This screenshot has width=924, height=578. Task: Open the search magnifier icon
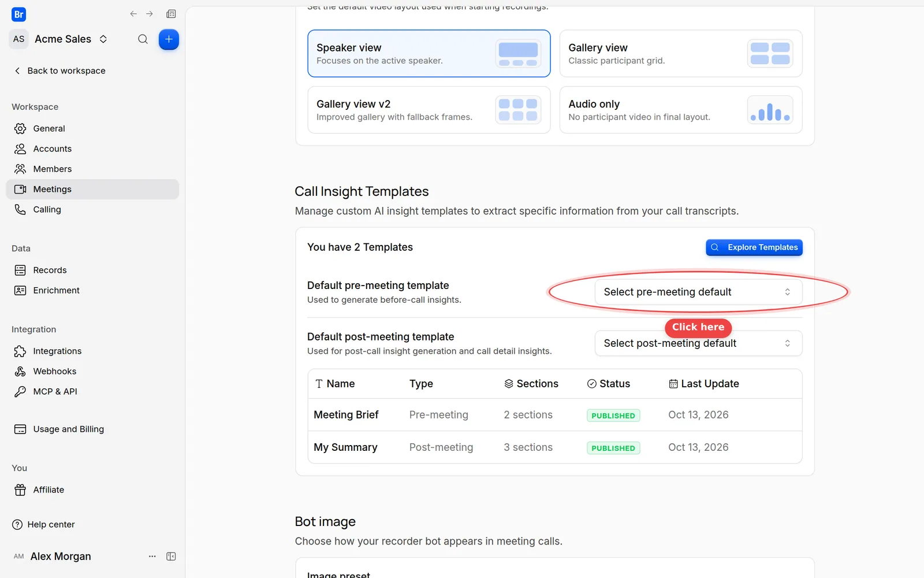coord(143,39)
